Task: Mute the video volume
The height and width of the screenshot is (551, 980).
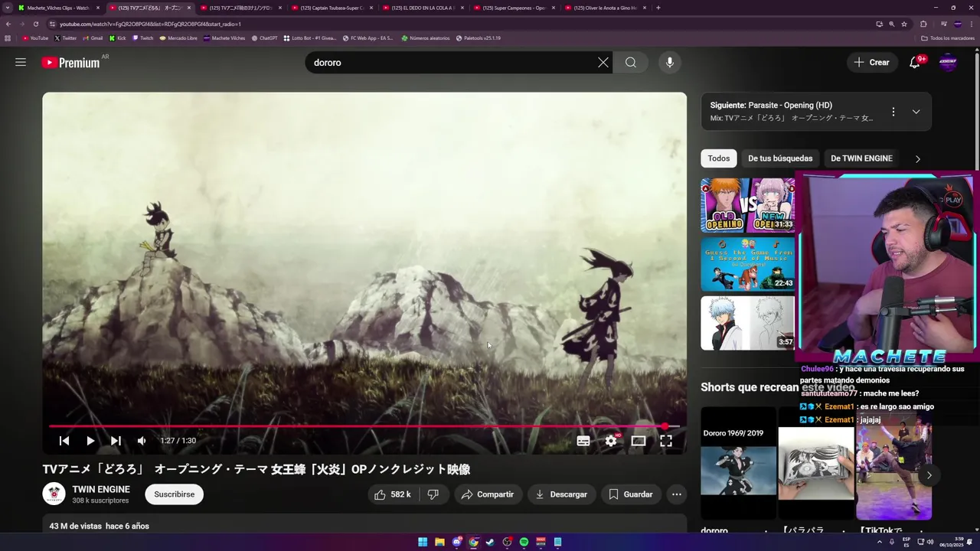Action: [142, 441]
